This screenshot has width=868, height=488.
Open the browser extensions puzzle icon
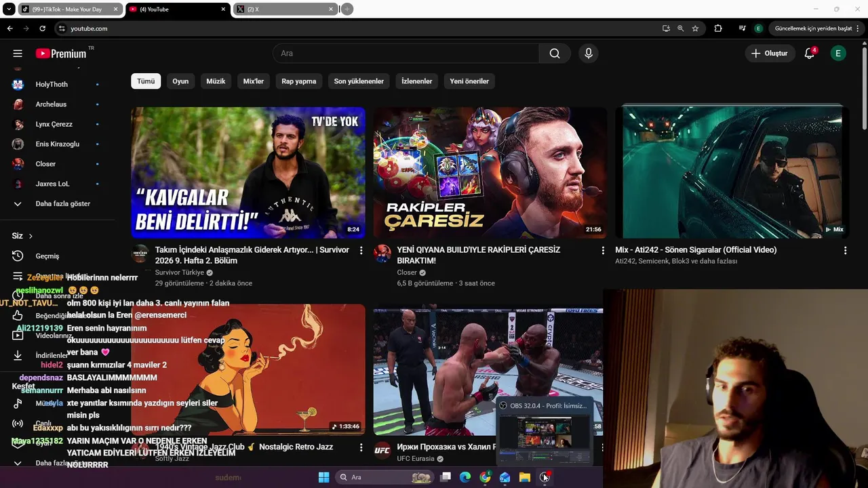(718, 28)
